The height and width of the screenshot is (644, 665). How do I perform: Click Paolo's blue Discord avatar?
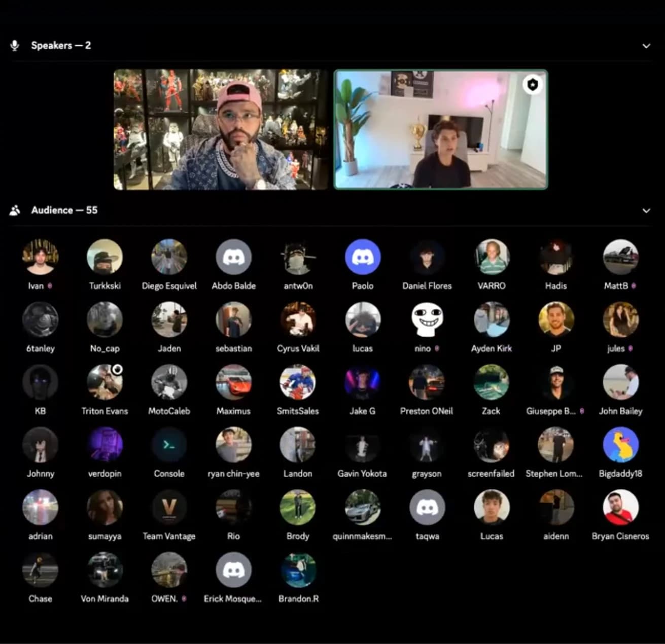363,257
